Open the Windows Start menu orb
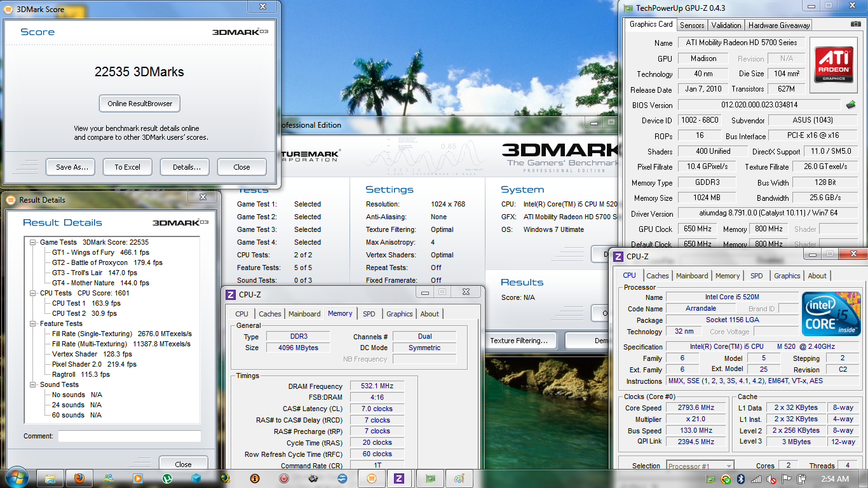868x488 pixels. point(16,478)
